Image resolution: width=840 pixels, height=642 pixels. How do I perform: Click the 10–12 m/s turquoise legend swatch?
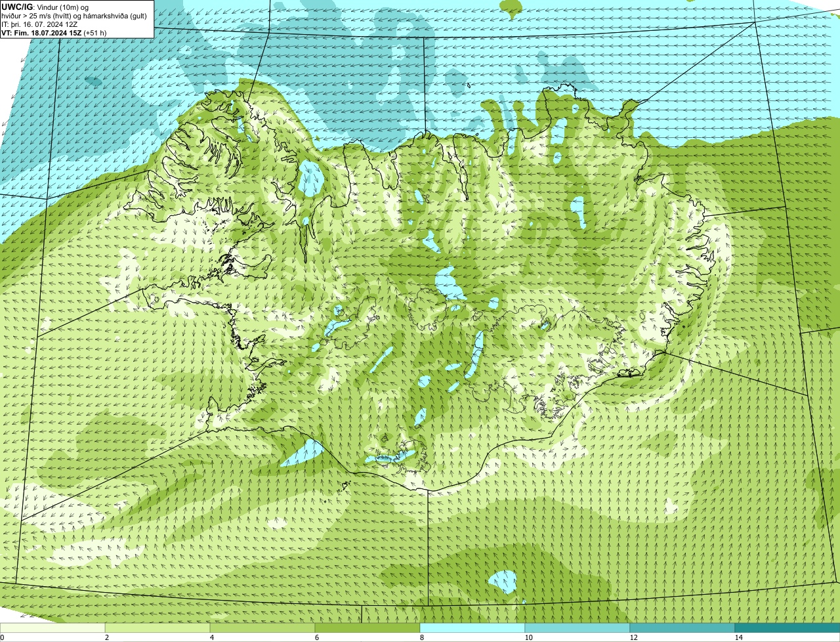(x=577, y=628)
